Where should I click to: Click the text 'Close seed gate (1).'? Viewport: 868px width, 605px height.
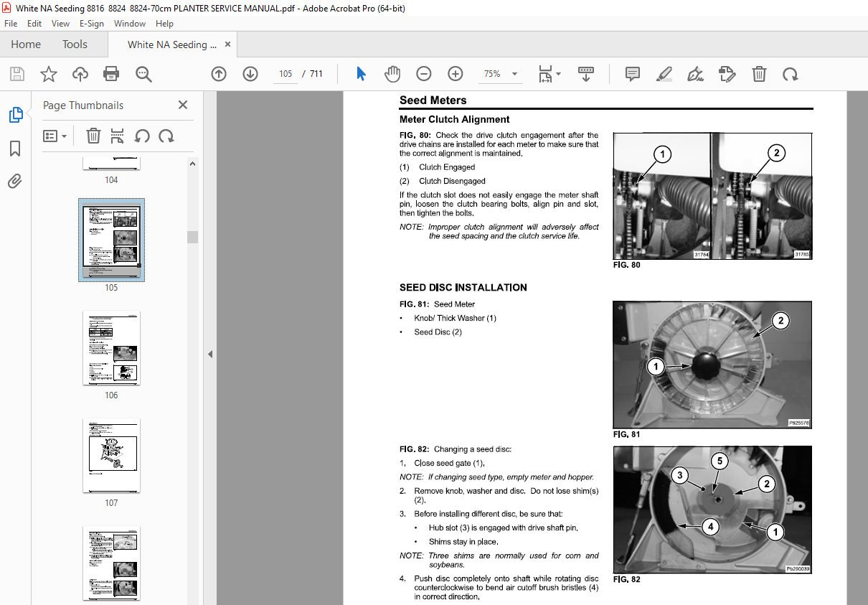tap(449, 463)
